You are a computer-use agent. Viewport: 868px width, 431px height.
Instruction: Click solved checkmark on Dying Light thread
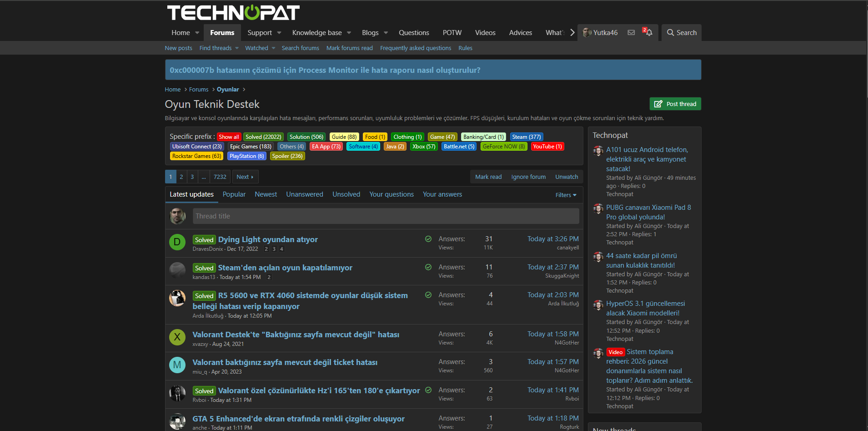pyautogui.click(x=428, y=239)
